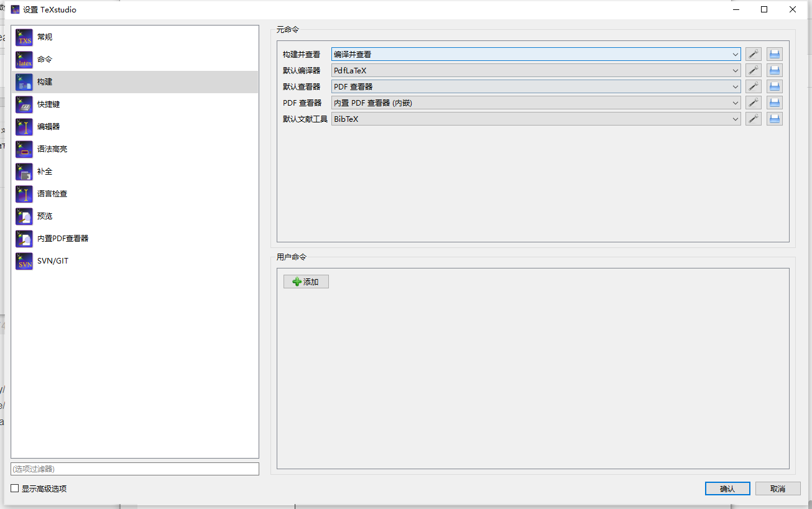
Task: Configure 默认查看器 with wrench icon
Action: pyautogui.click(x=754, y=86)
